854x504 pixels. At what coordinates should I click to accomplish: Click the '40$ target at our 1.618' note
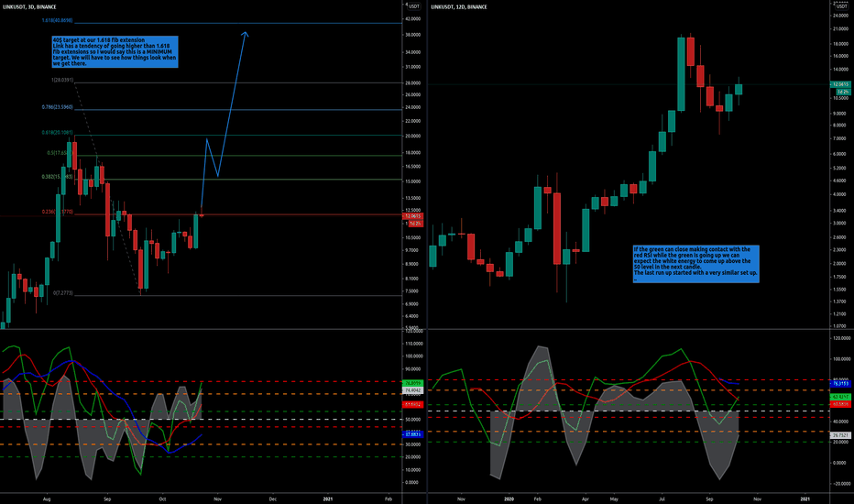(115, 51)
